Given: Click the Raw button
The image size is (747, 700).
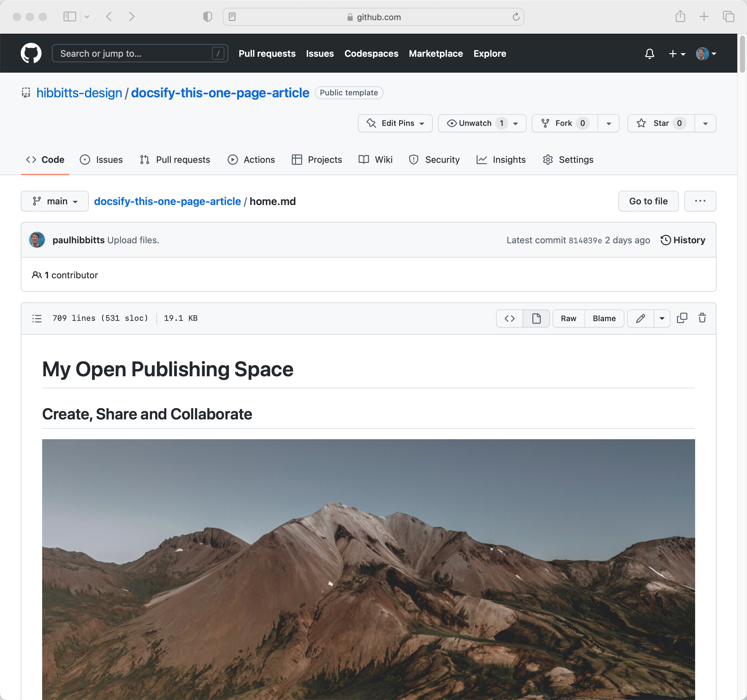Looking at the screenshot, I should 568,319.
